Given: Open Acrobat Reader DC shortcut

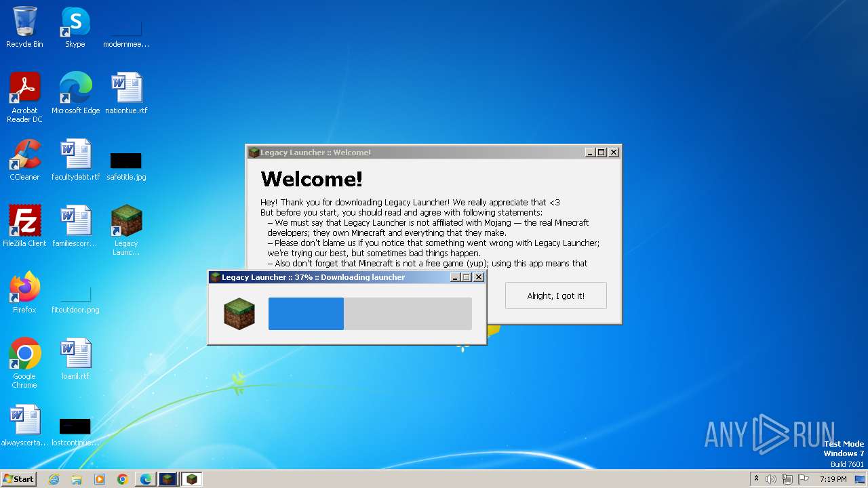Looking at the screenshot, I should point(24,98).
